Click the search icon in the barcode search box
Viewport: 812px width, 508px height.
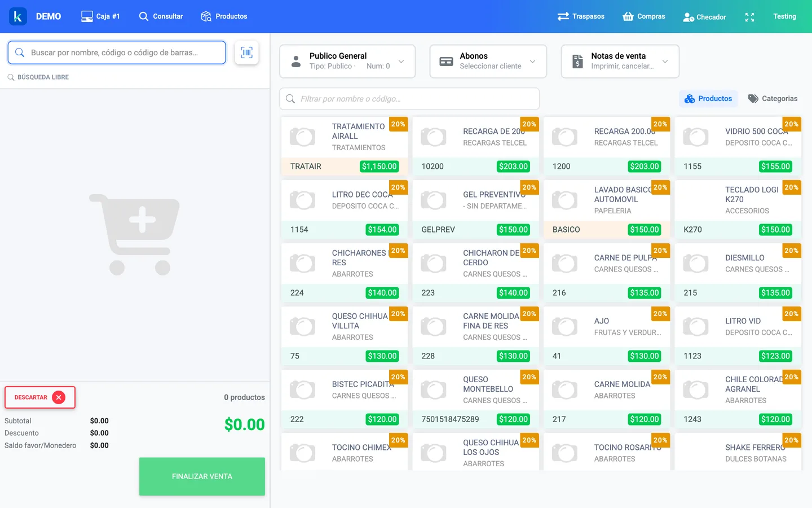20,52
